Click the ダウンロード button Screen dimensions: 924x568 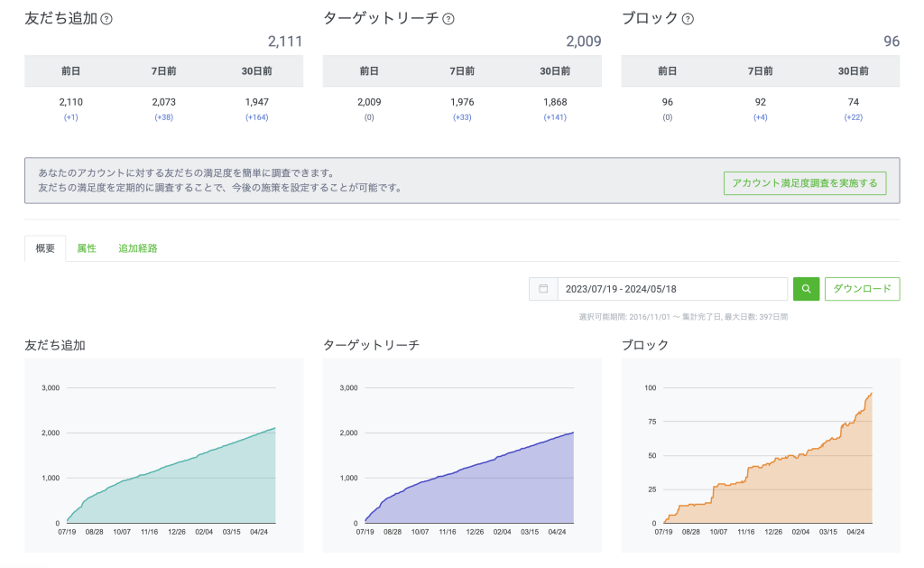tap(862, 289)
